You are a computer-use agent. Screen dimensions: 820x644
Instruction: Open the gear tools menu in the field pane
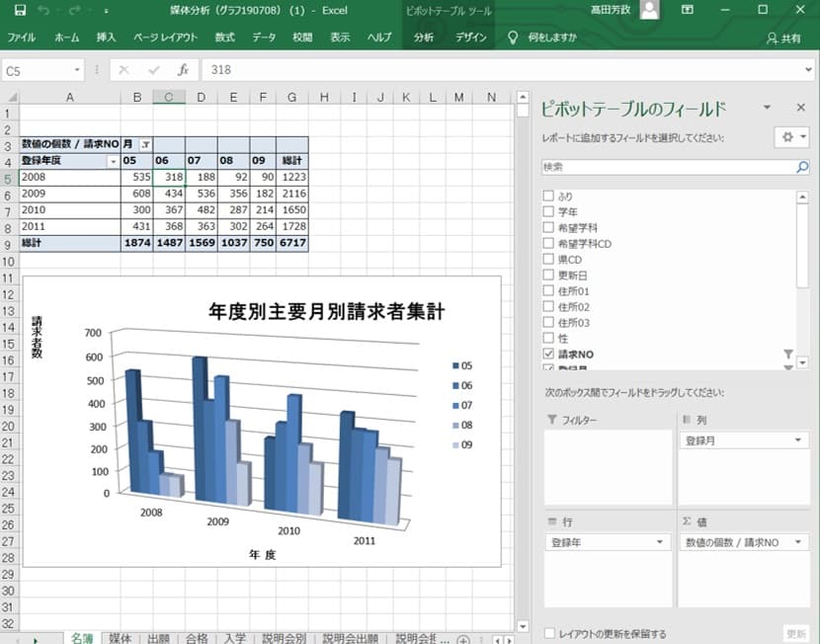tap(788, 137)
